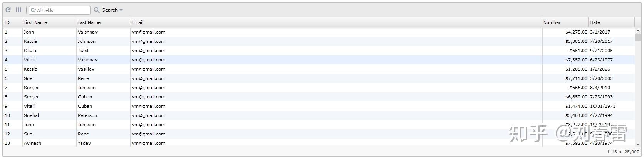Sort by the Last Name column header
This screenshot has height=159, width=644.
point(89,22)
